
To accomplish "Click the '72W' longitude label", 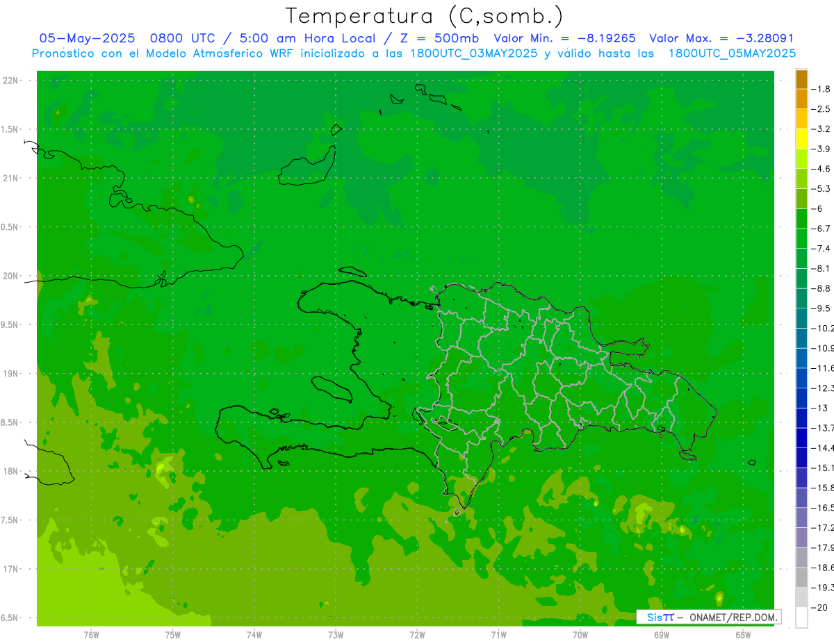I will click(x=417, y=634).
